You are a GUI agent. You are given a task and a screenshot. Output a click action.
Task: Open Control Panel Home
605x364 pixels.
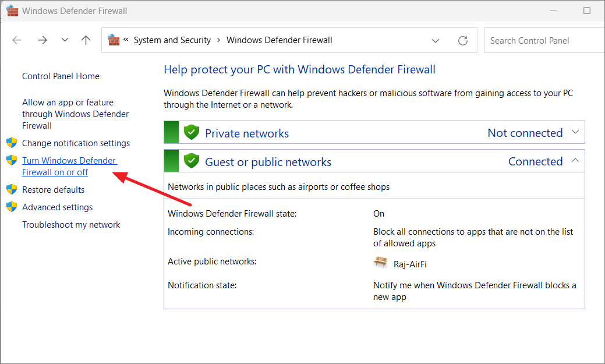pyautogui.click(x=61, y=76)
